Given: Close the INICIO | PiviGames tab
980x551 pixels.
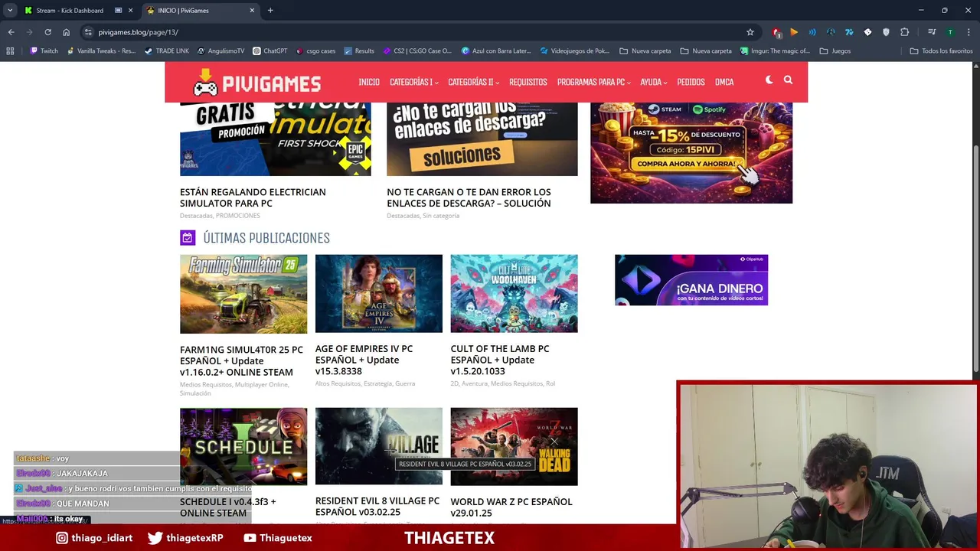Looking at the screenshot, I should click(x=252, y=11).
